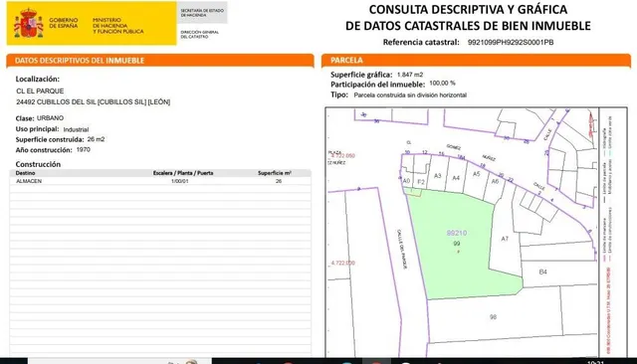Select construction year '1970'
637x364 pixels.
pos(84,150)
